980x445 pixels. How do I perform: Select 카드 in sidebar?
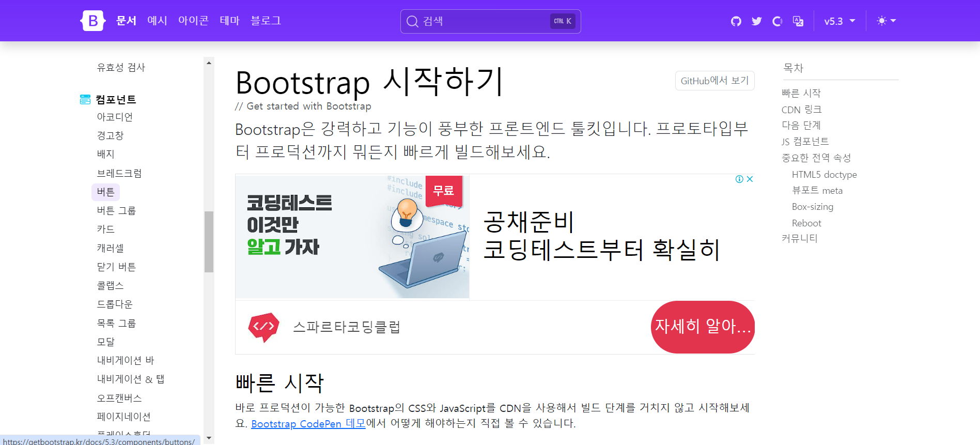coord(105,229)
